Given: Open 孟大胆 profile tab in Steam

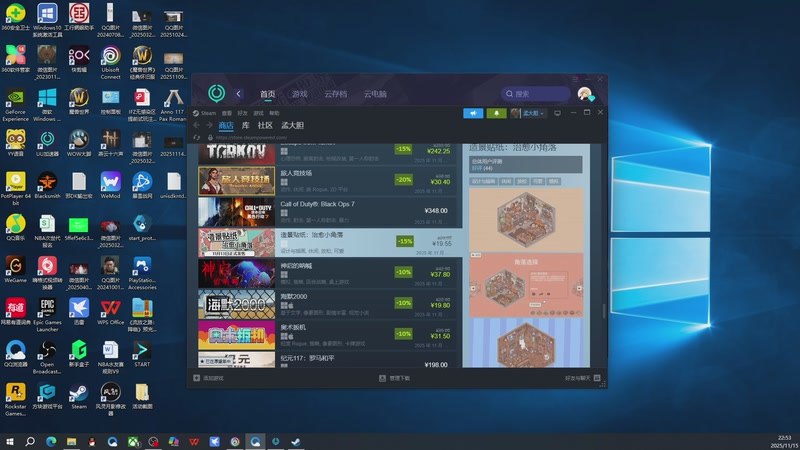Looking at the screenshot, I should click(292, 126).
